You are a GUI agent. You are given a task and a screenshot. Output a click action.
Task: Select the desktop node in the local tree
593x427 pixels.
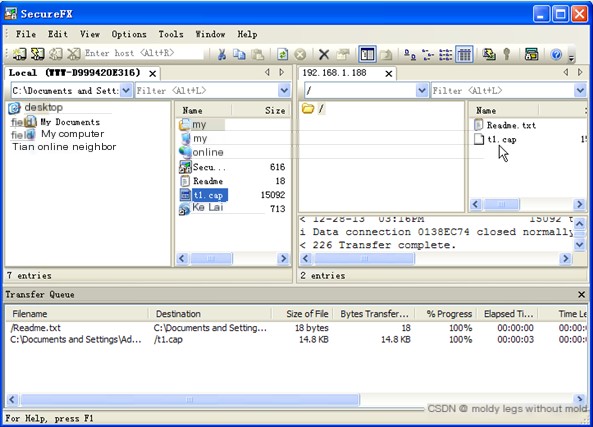43,107
